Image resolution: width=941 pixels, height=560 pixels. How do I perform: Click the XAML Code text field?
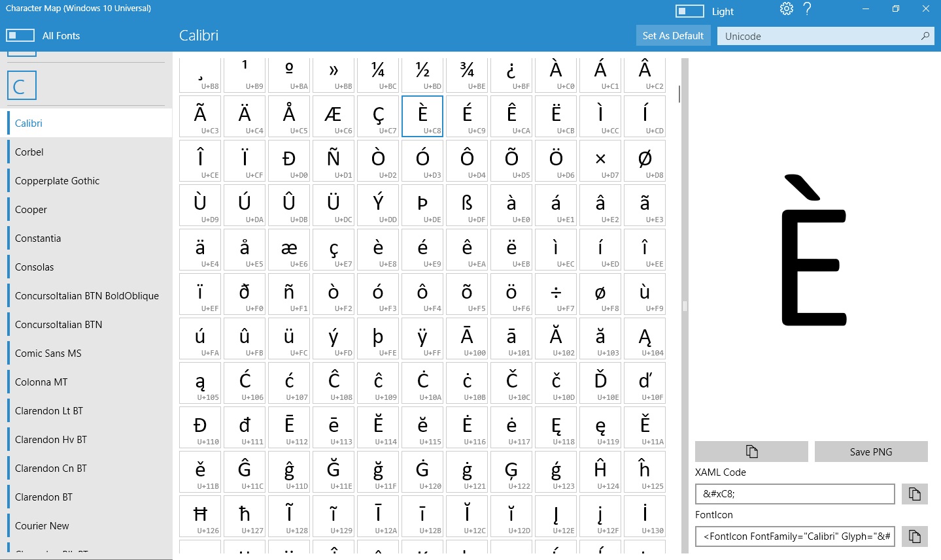tap(795, 494)
